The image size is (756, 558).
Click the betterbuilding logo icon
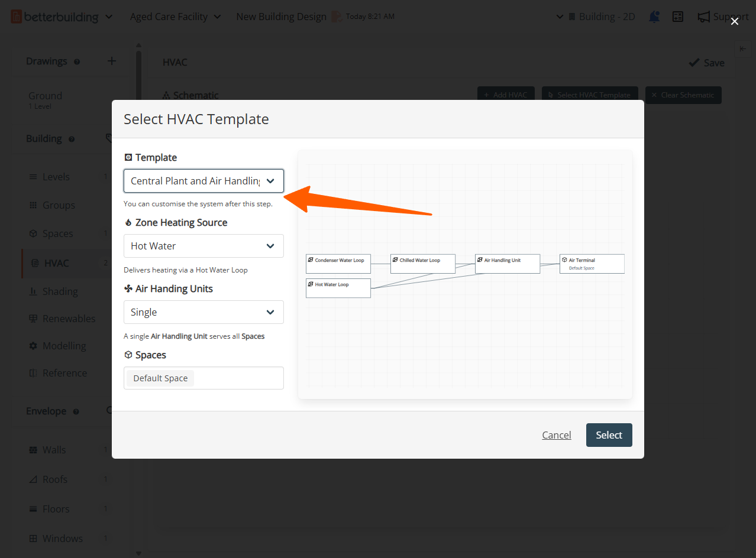[x=17, y=17]
